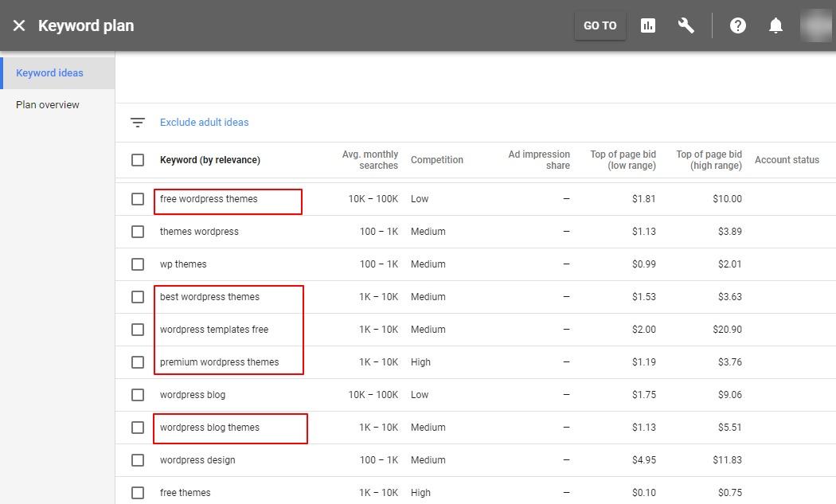The height and width of the screenshot is (504, 836).
Task: Click the 'wordpress templates free' keyword text
Action: [x=214, y=330]
